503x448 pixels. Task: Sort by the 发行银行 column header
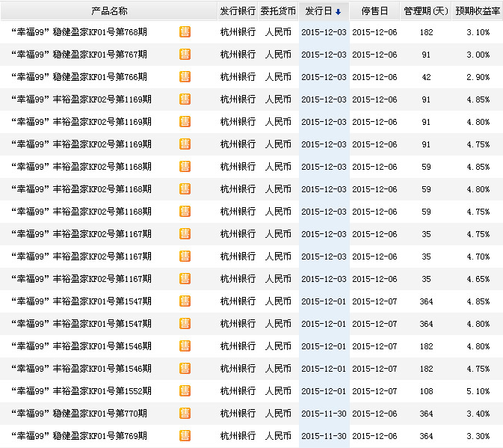click(238, 11)
